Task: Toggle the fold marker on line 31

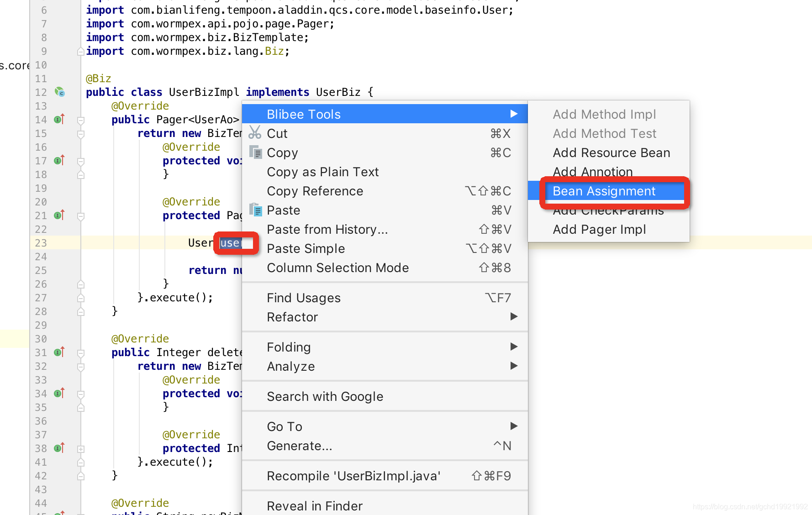Action: pos(81,353)
